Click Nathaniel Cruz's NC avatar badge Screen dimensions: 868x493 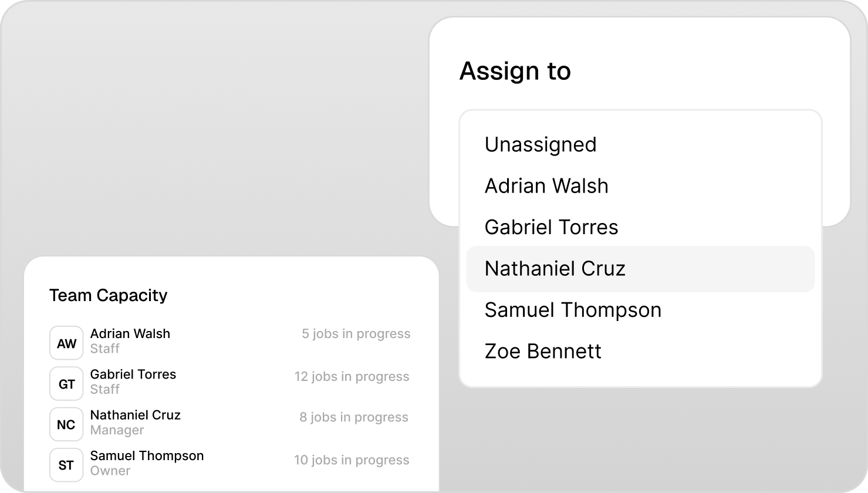pyautogui.click(x=66, y=424)
